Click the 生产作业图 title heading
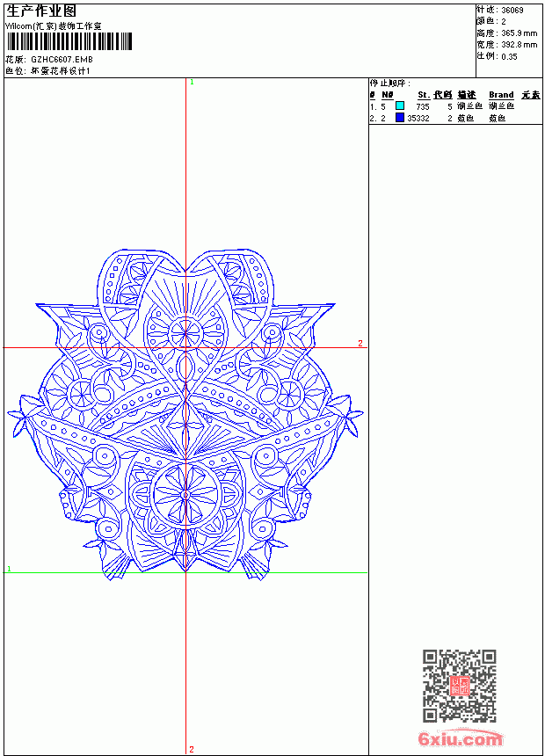This screenshot has width=545, height=756. click(41, 11)
